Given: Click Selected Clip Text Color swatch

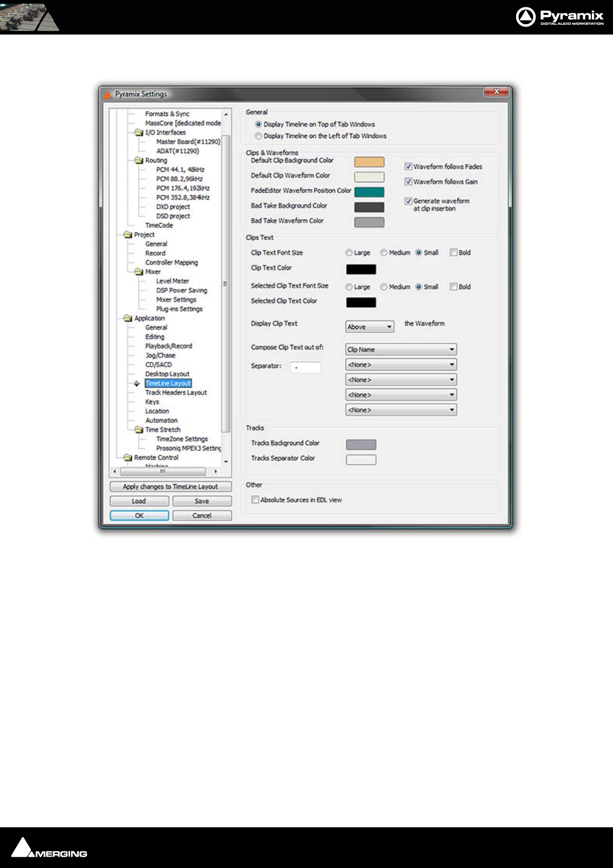Looking at the screenshot, I should 361,302.
